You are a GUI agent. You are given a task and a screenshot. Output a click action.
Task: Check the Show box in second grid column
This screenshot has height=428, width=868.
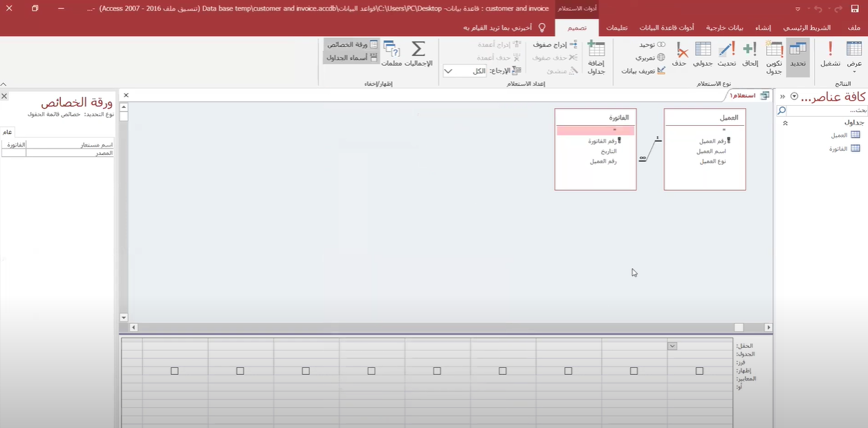click(x=634, y=371)
